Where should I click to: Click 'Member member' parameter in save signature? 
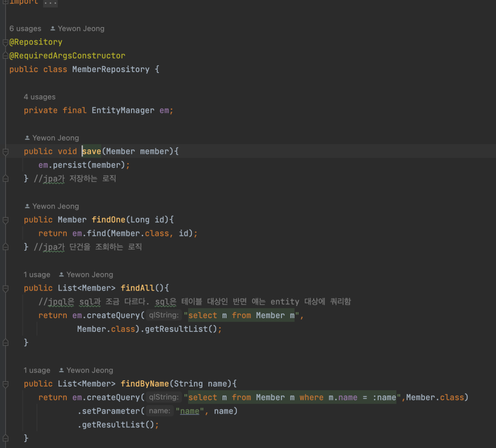(x=138, y=152)
